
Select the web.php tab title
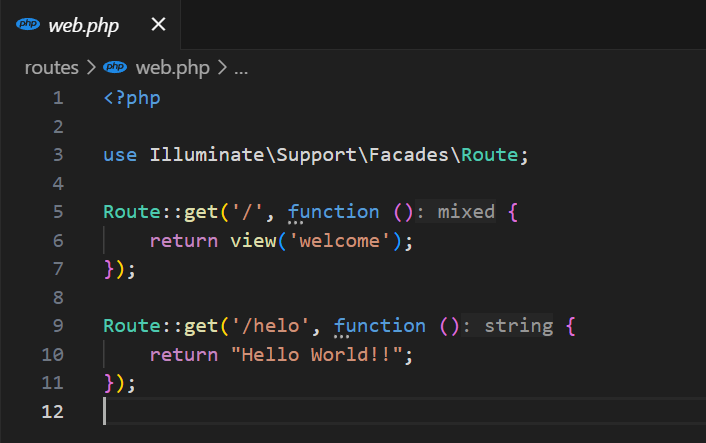pos(83,26)
